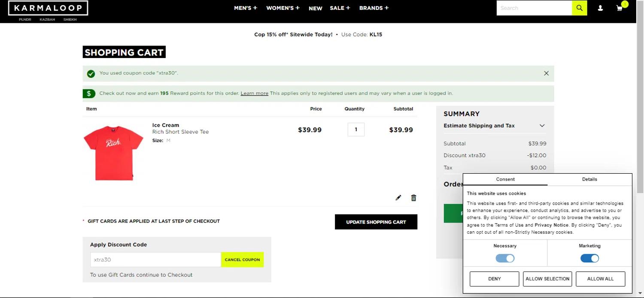
Task: Click the quantity input field
Action: pyautogui.click(x=356, y=130)
